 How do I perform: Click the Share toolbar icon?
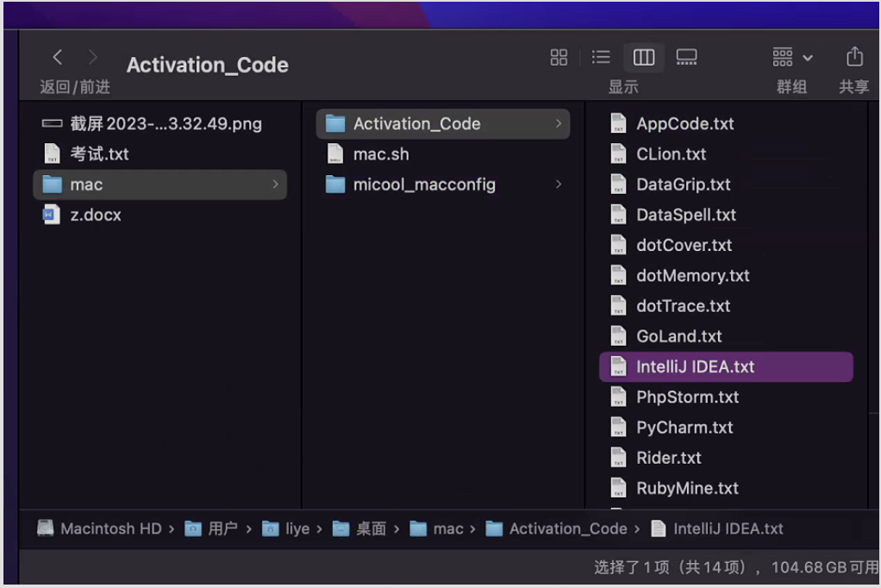pyautogui.click(x=853, y=57)
